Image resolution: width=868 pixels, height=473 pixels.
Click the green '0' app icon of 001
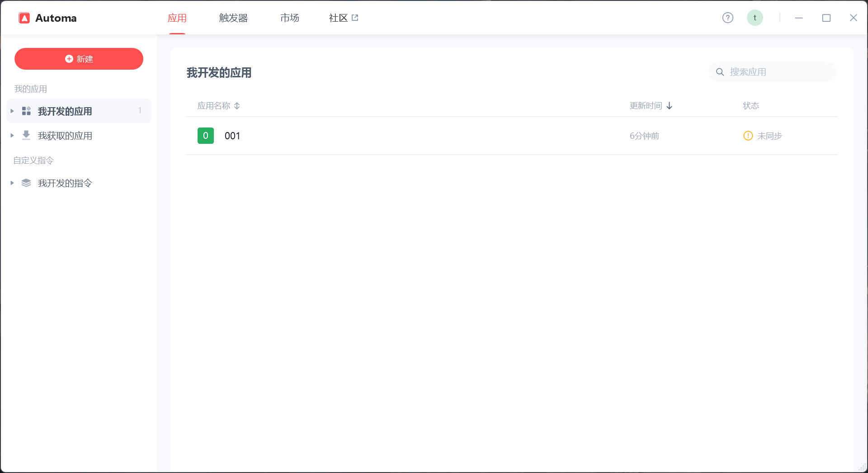(206, 136)
